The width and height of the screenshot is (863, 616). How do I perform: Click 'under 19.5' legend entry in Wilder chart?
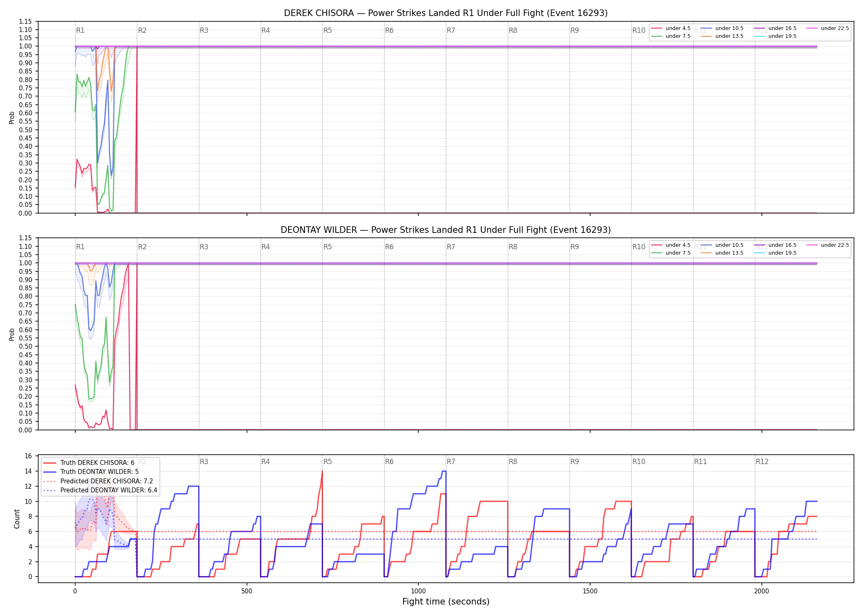(775, 253)
